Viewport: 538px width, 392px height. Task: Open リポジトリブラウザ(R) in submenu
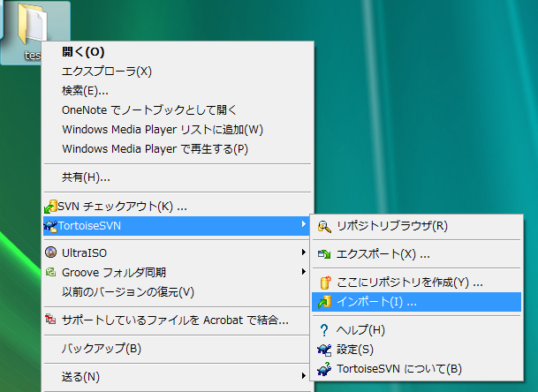[417, 226]
